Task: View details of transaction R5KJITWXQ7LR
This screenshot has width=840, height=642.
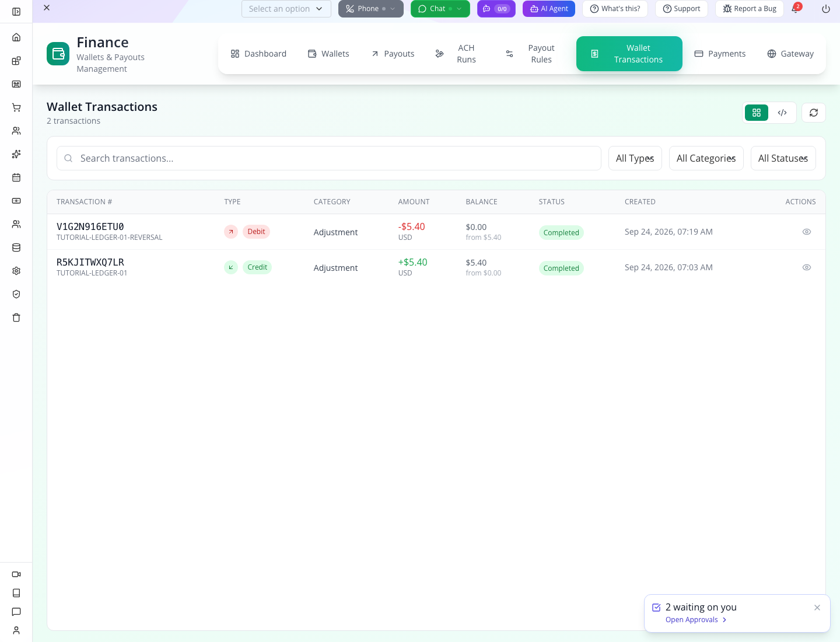Action: [x=807, y=267]
